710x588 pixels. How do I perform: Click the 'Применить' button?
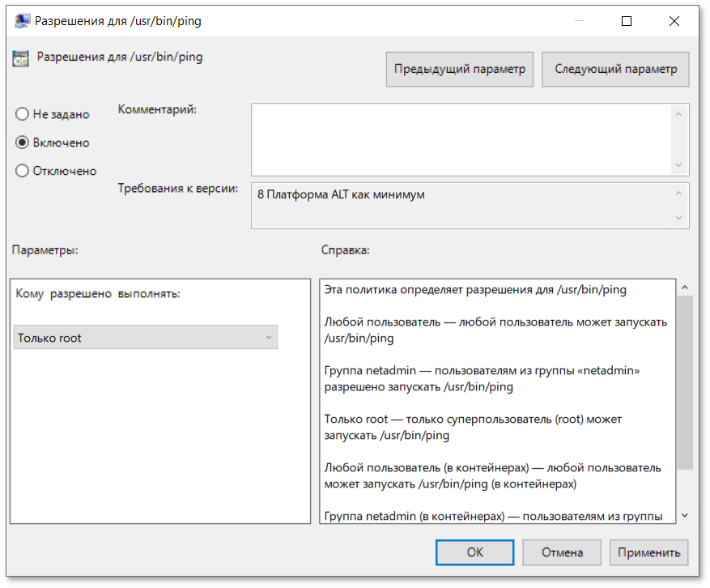[x=648, y=552]
